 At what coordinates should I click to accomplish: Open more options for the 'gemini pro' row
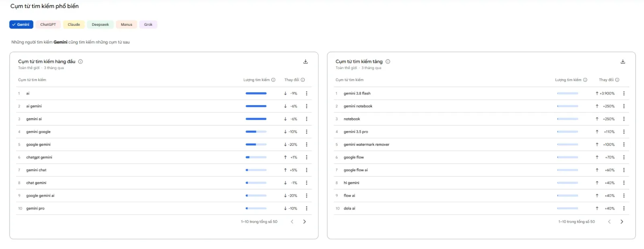[x=307, y=208]
